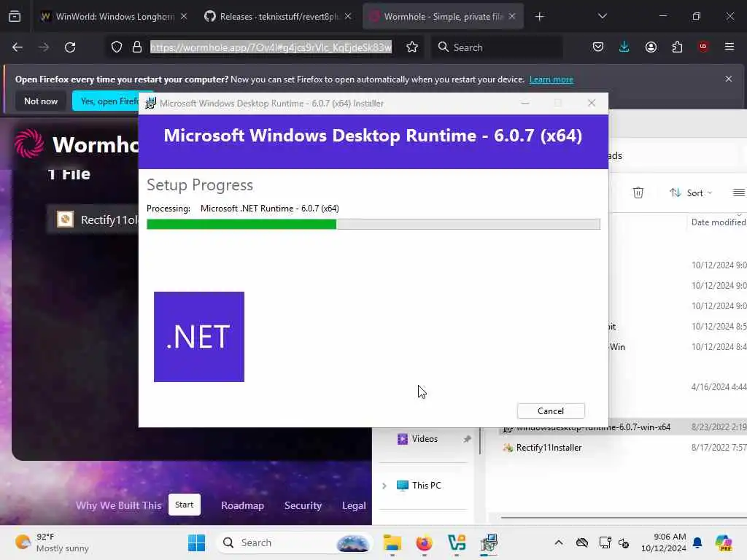Viewport: 747px width, 560px height.
Task: Cancel the .NET Runtime installation
Action: click(x=551, y=411)
